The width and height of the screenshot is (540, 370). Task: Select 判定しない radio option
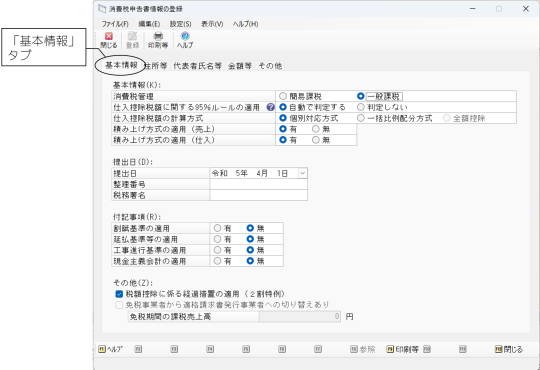[361, 107]
